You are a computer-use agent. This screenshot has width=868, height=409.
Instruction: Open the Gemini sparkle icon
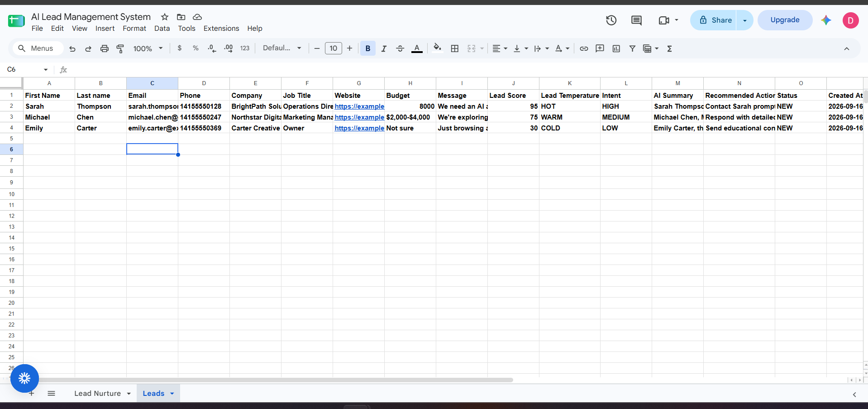(826, 20)
